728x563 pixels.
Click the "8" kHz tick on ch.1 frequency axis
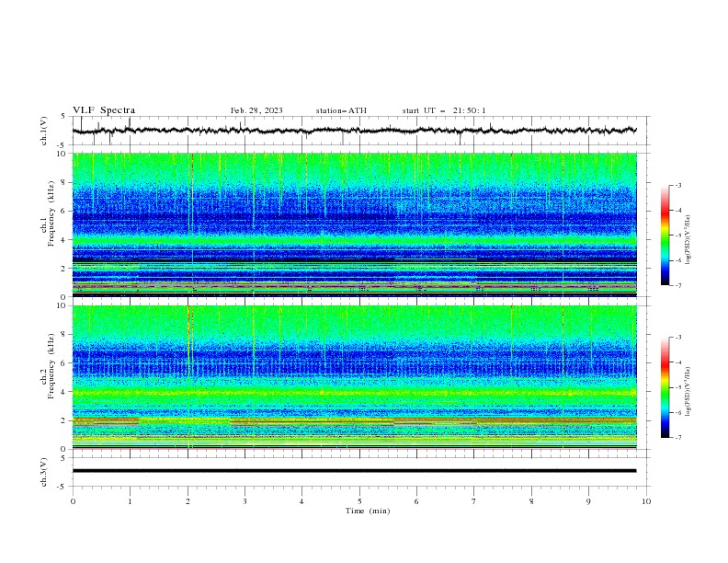(64, 182)
